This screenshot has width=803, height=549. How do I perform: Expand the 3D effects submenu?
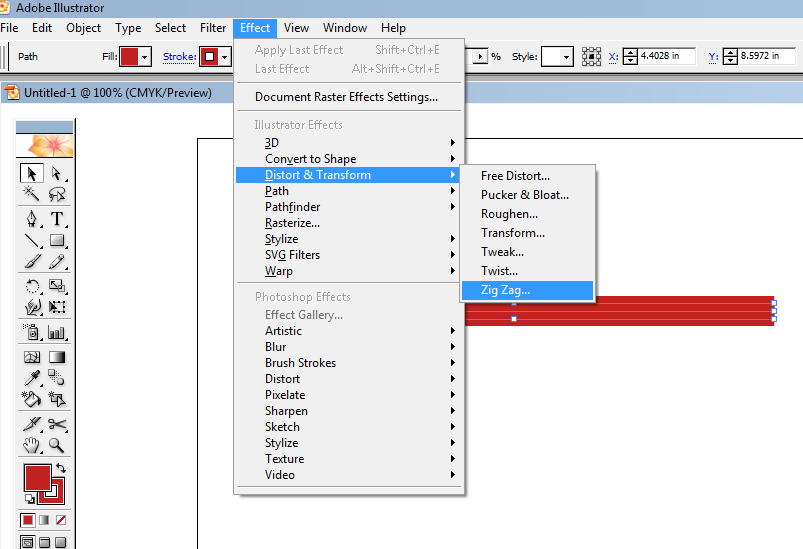348,142
